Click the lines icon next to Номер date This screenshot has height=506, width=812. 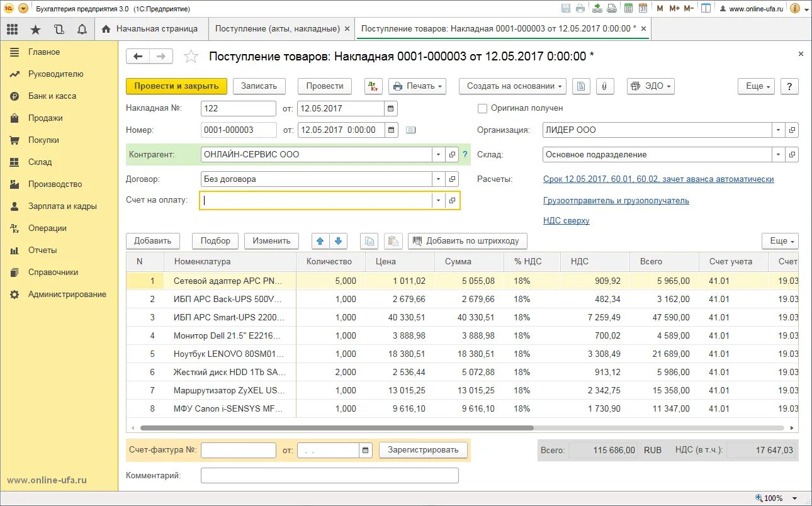(x=411, y=130)
